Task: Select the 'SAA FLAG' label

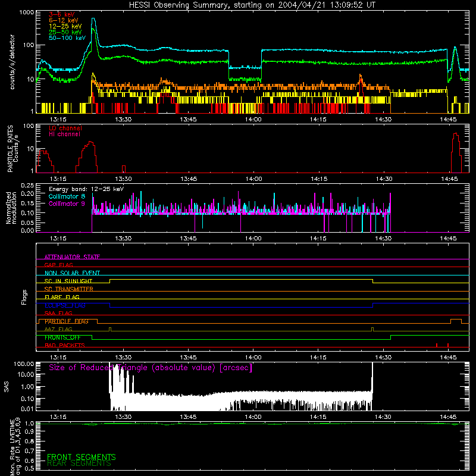Action: (x=58, y=313)
